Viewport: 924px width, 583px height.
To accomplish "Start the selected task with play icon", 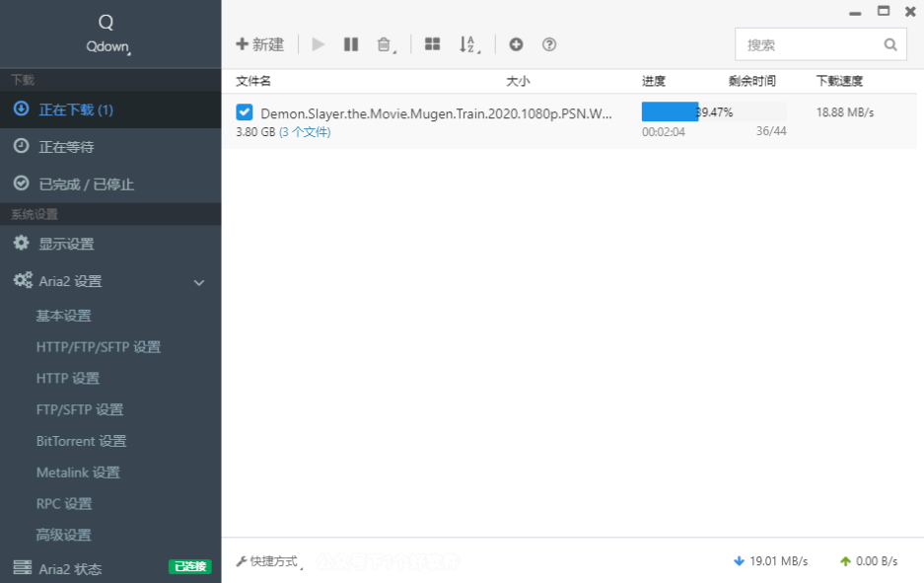I will pyautogui.click(x=319, y=44).
